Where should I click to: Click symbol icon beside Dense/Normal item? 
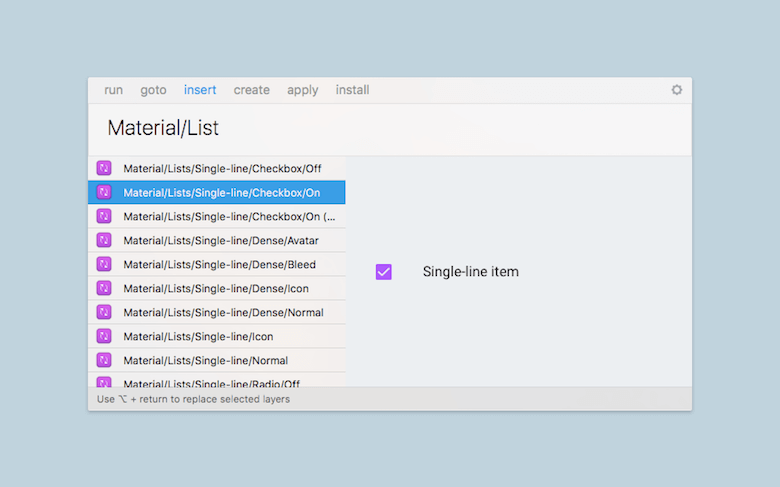(104, 312)
